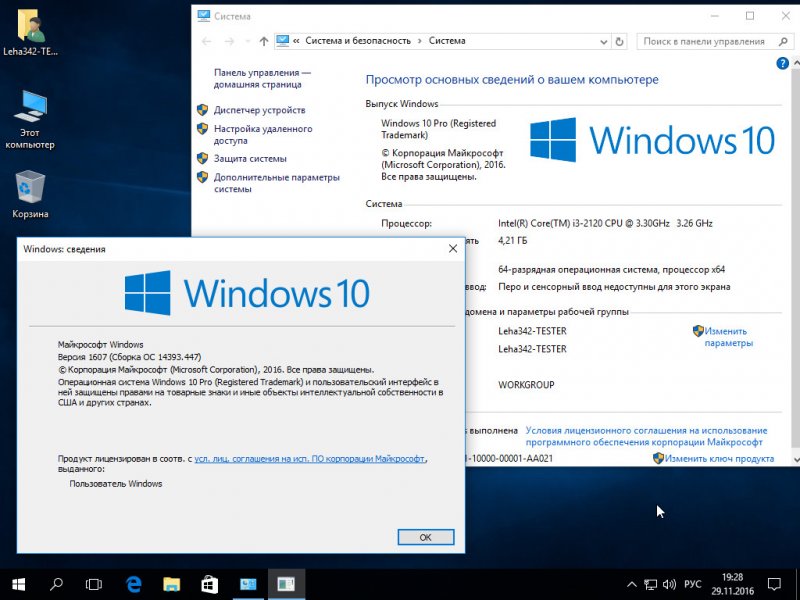Viewport: 800px width, 600px height.
Task: Click the Перо и сенсорный ввод text
Action: coord(614,287)
